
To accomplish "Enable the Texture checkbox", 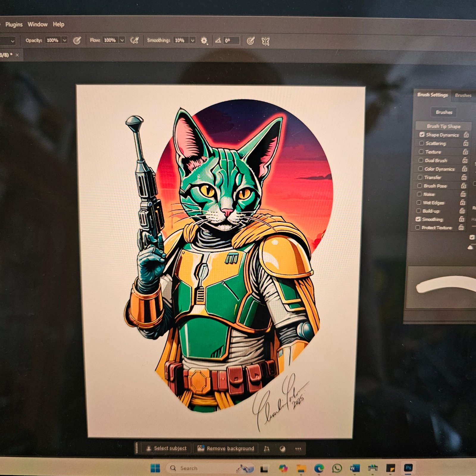I will click(x=421, y=152).
